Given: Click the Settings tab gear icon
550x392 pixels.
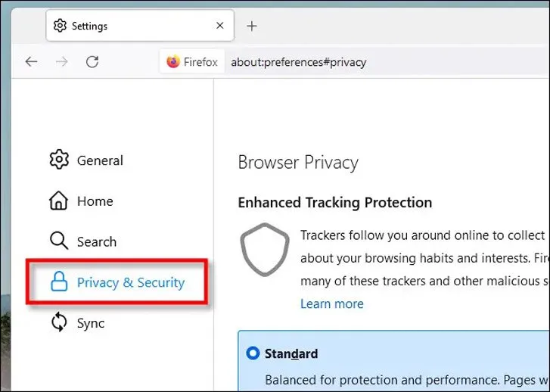Looking at the screenshot, I should 61,26.
